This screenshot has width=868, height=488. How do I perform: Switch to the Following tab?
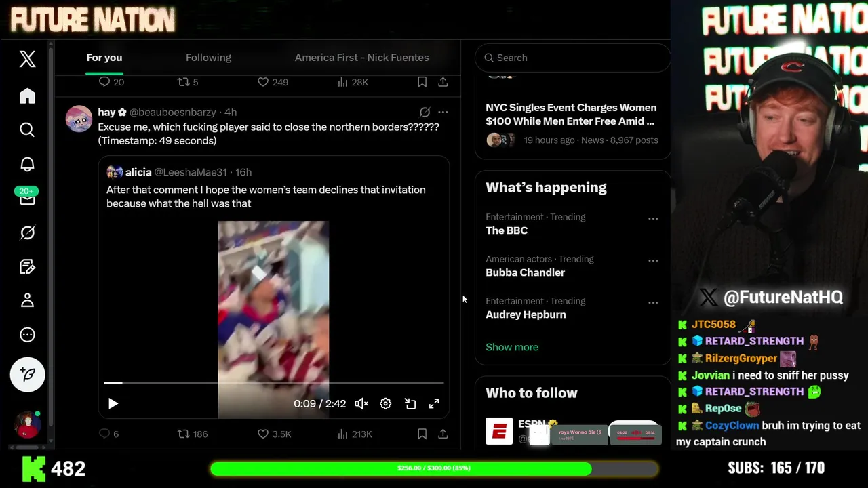[x=208, y=58]
